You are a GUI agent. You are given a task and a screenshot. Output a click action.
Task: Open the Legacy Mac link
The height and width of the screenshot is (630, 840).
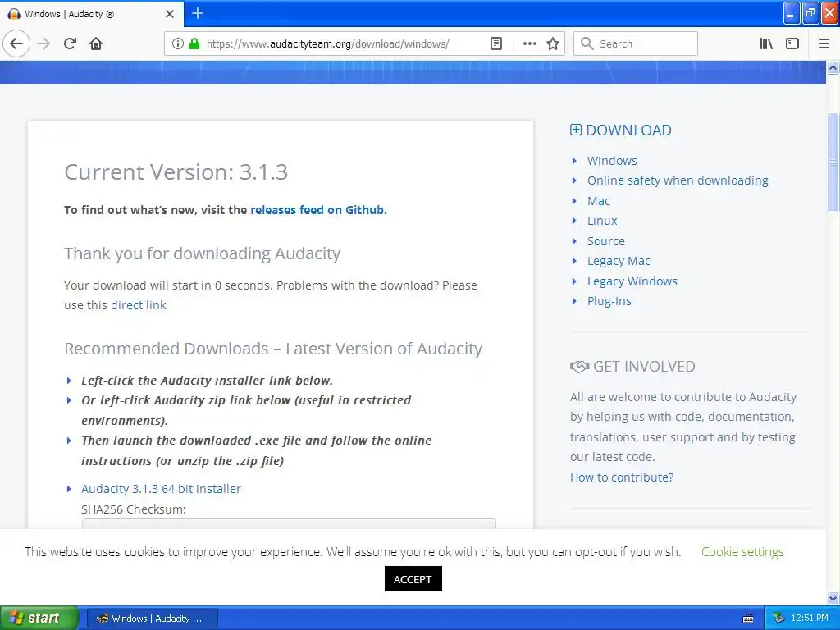click(x=619, y=261)
